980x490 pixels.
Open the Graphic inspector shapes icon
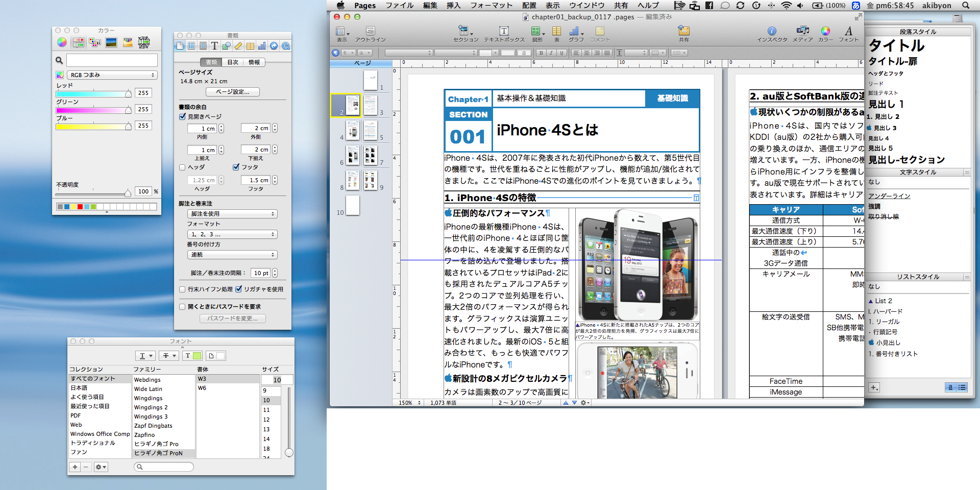pyautogui.click(x=227, y=46)
